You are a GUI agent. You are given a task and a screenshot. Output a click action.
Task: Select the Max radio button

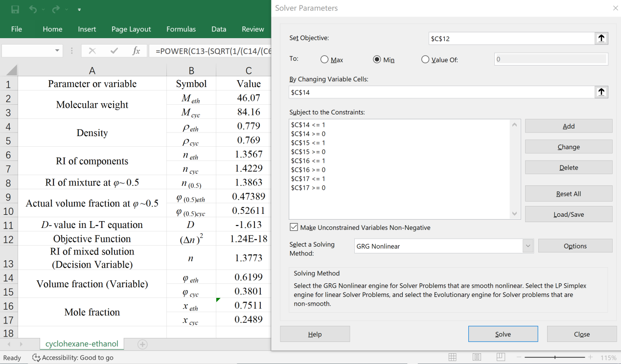click(x=324, y=60)
